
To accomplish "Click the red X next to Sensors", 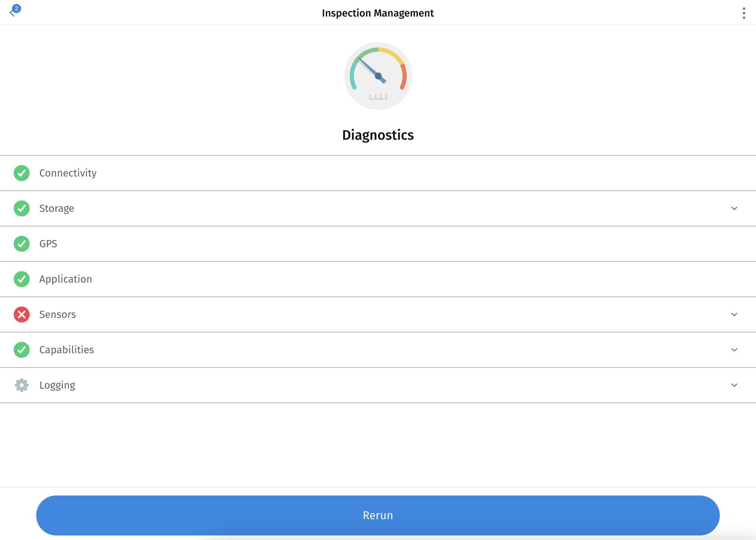I will [22, 314].
